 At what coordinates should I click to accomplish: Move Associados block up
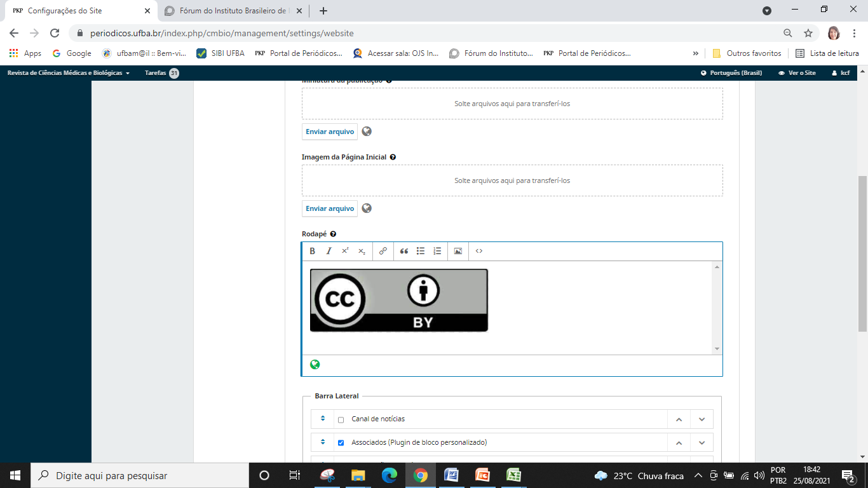click(x=679, y=443)
